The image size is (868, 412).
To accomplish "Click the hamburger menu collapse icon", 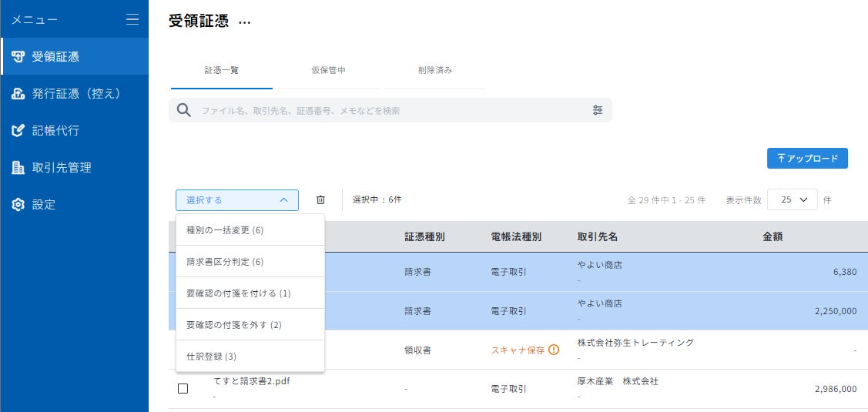I will click(x=132, y=19).
